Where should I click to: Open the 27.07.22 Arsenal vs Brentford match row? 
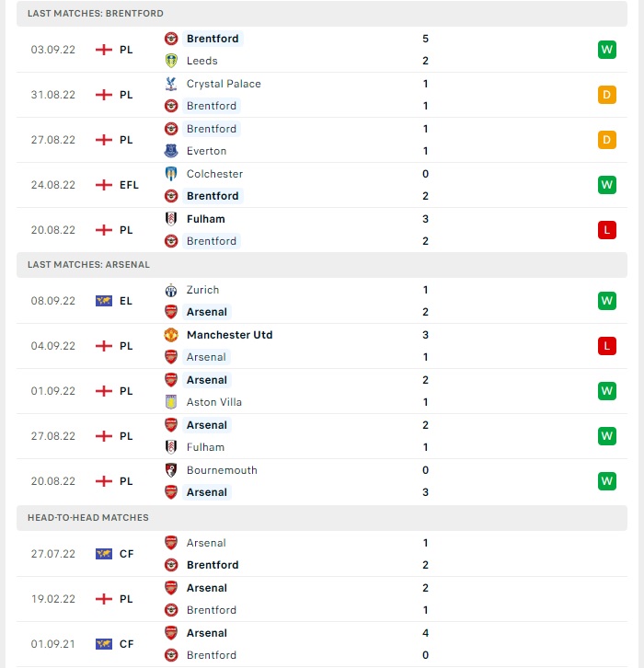322,554
